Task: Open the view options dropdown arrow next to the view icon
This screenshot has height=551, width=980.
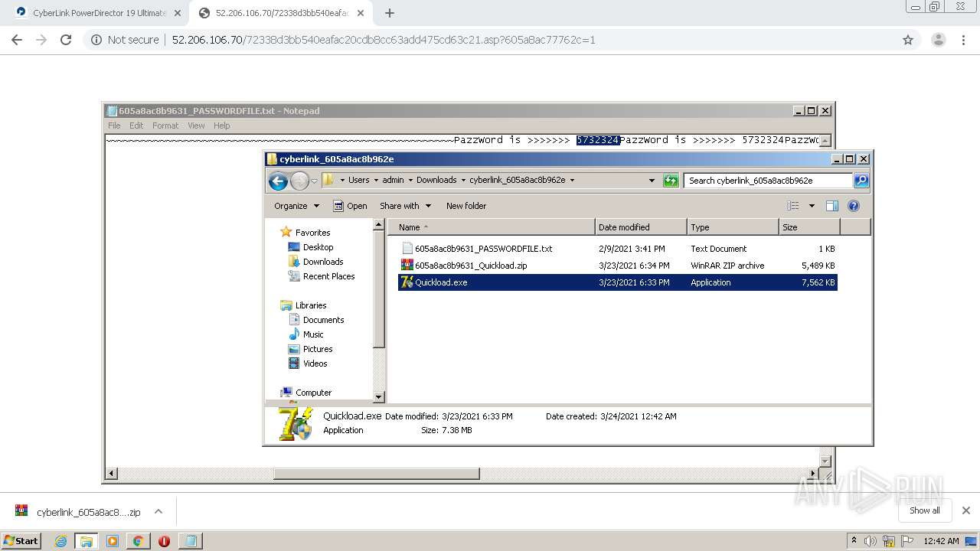Action: coord(812,206)
